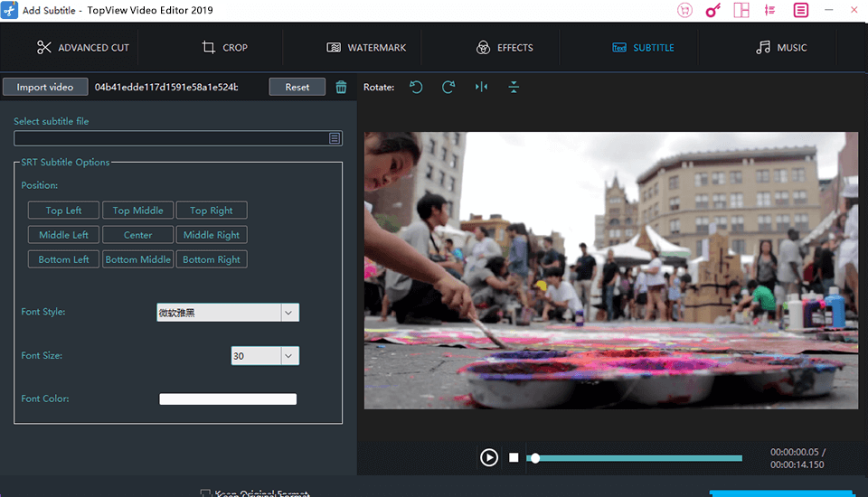Open the Font Size dropdown
This screenshot has width=868, height=497.
pos(289,356)
